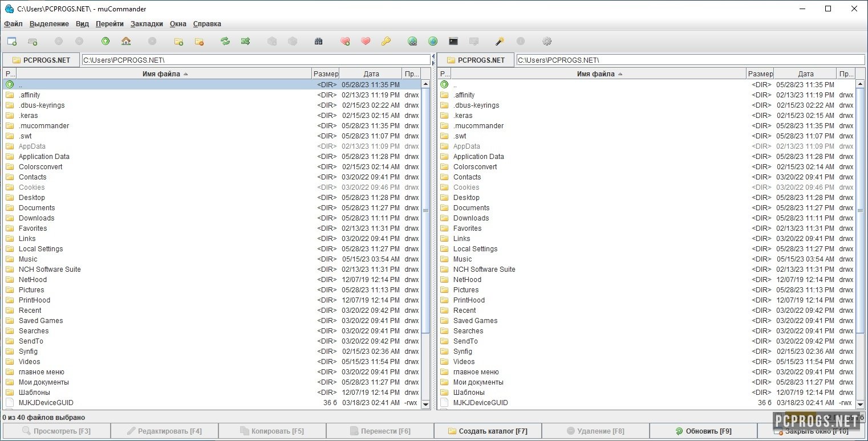
Task: Open the Выделение menu
Action: [x=49, y=24]
